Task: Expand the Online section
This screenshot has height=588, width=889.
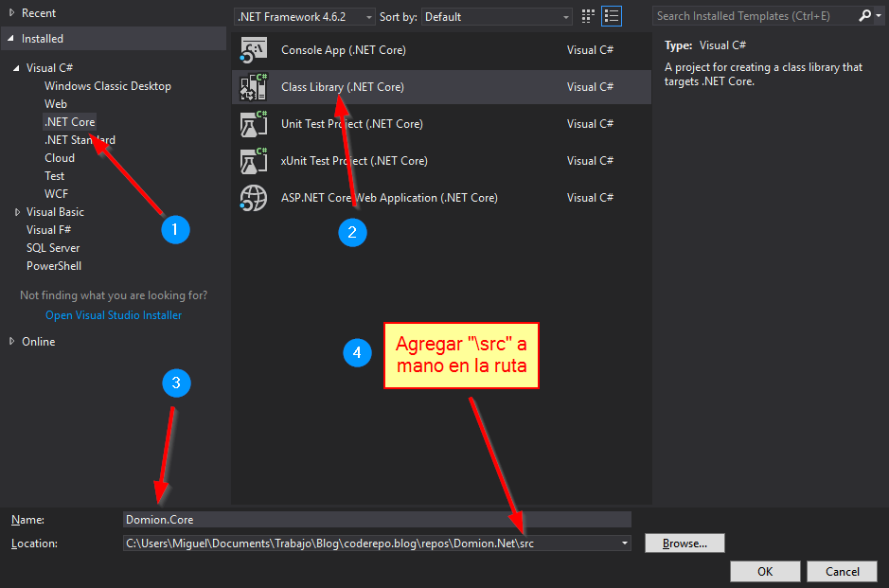Action: 12,342
